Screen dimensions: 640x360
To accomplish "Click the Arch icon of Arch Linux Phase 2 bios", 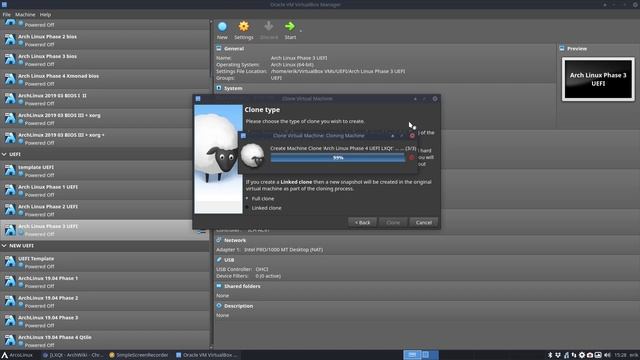I will point(10,40).
